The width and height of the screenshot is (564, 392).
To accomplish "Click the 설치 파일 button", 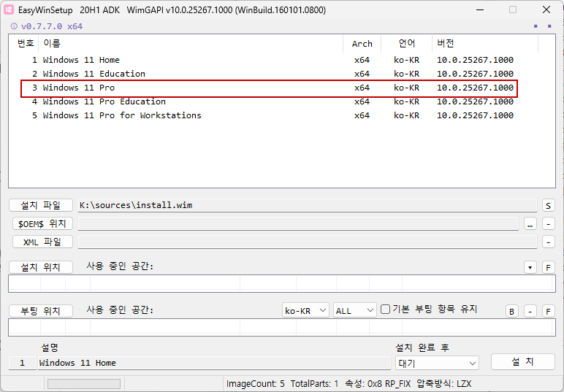I will [41, 205].
